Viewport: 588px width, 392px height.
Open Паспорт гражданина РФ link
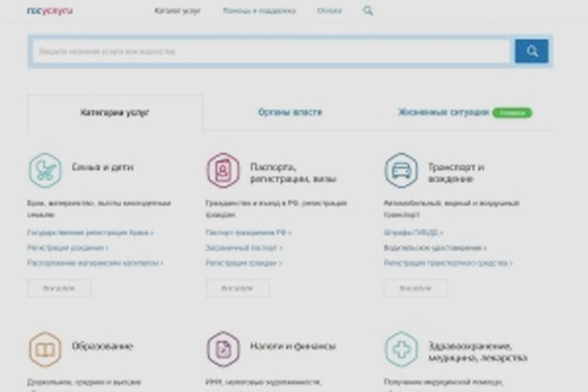(248, 233)
